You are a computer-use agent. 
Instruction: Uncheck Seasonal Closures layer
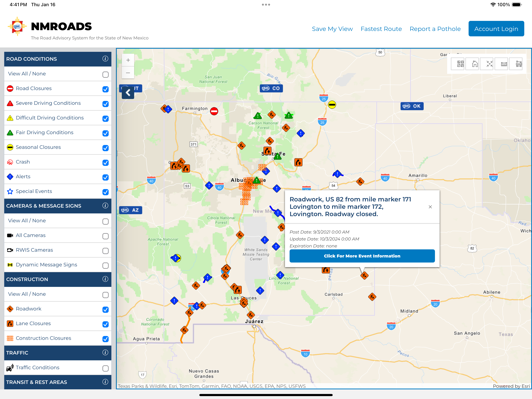click(105, 148)
